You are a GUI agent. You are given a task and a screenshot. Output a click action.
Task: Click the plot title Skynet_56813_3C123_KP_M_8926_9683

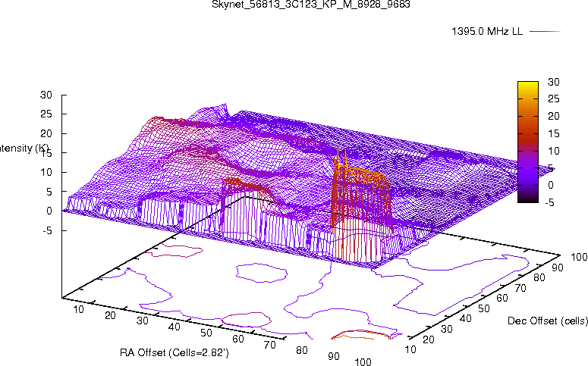click(294, 5)
